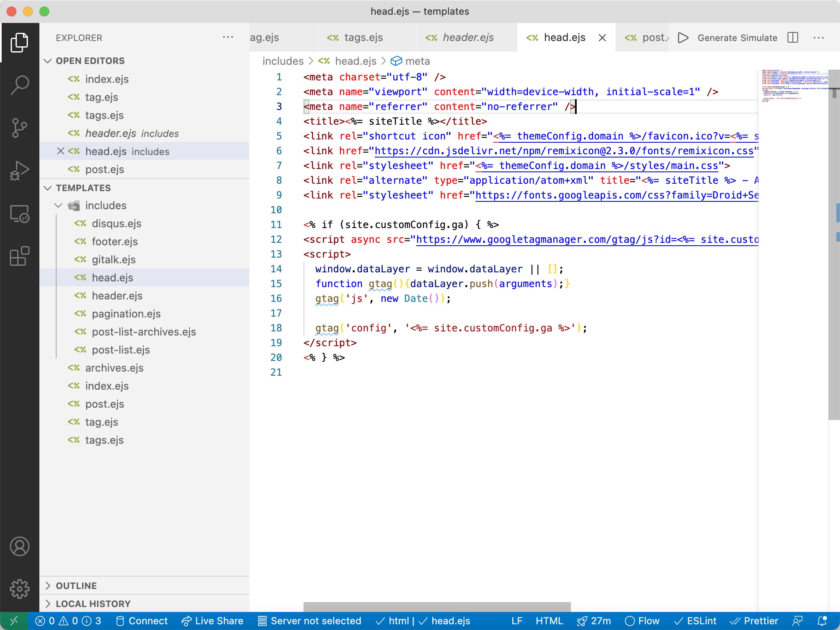Open Accounts icon in activity bar
Image resolution: width=840 pixels, height=630 pixels.
(19, 546)
